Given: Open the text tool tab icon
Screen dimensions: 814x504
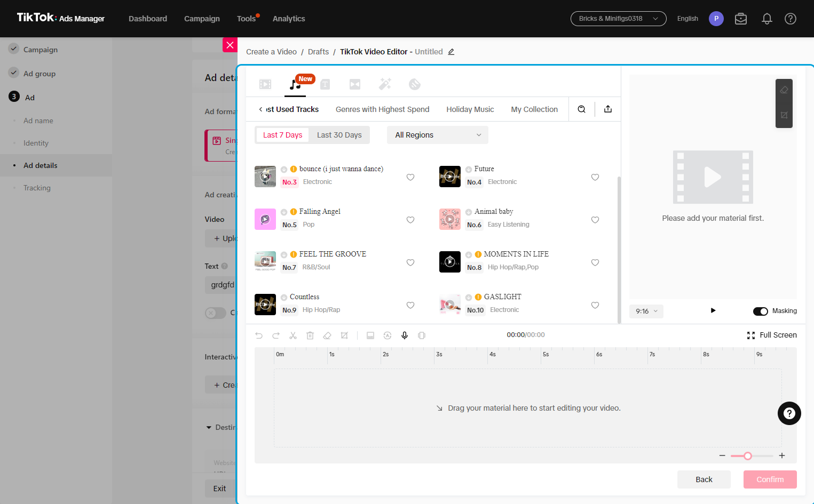Looking at the screenshot, I should [325, 84].
